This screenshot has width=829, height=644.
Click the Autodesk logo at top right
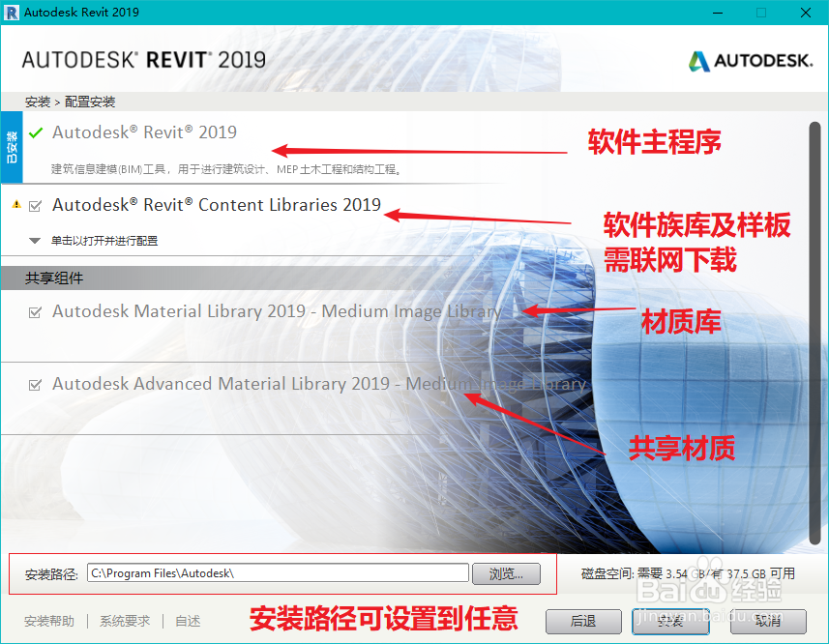coord(751,61)
